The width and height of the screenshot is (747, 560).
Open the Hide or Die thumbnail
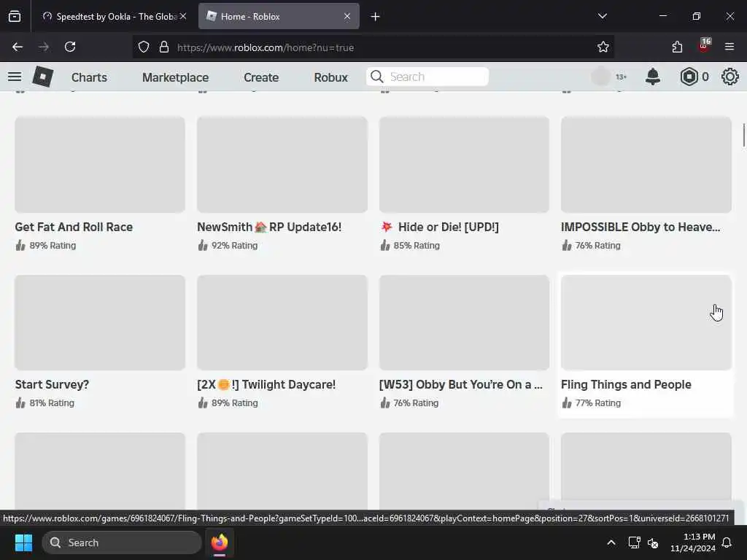tap(464, 165)
